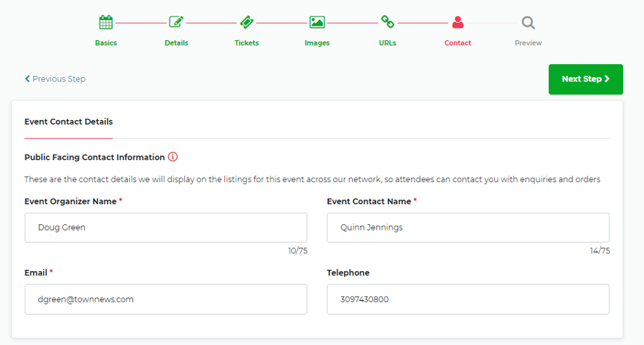Click the Basics step label
644x345 pixels.
(106, 43)
